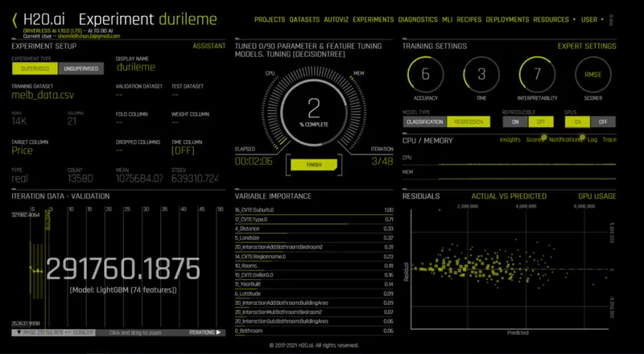Open the Trace link
This screenshot has width=644, height=354.
(x=609, y=140)
